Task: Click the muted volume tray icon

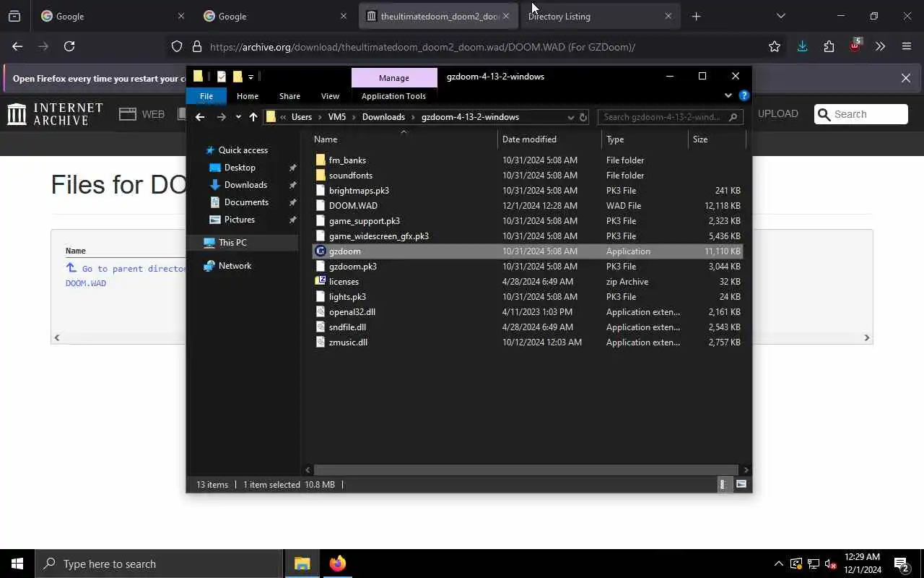Action: point(830,564)
